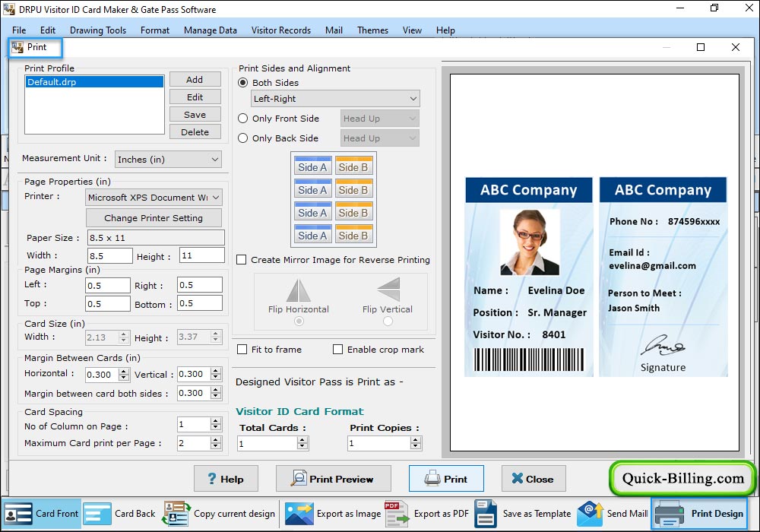Click Change Printer Setting button

154,218
